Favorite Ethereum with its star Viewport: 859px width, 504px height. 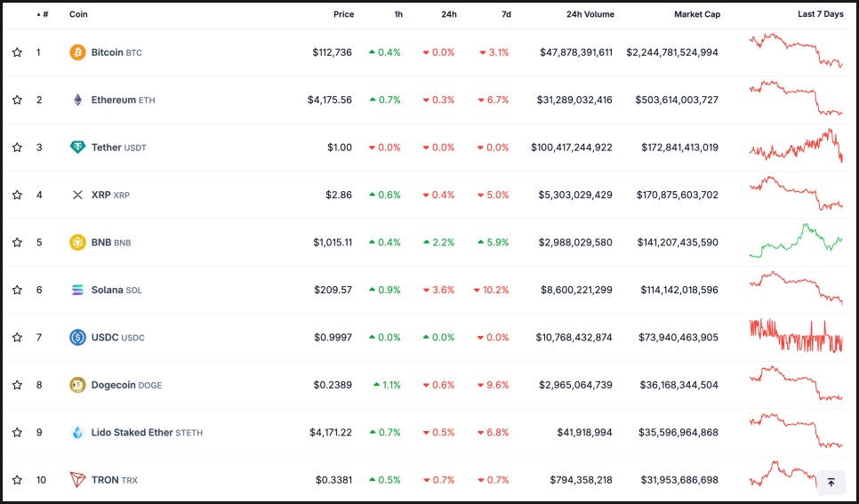pos(17,100)
